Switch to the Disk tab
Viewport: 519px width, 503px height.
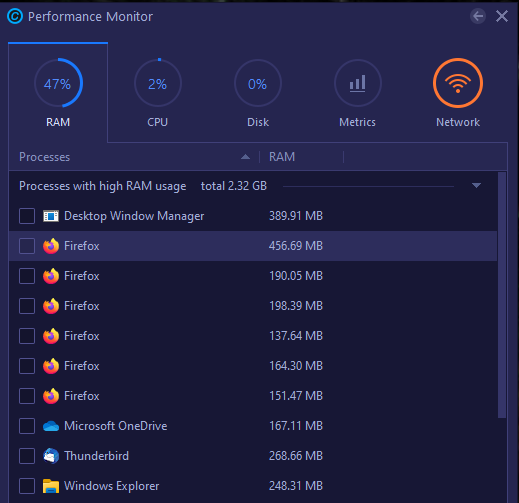click(258, 93)
